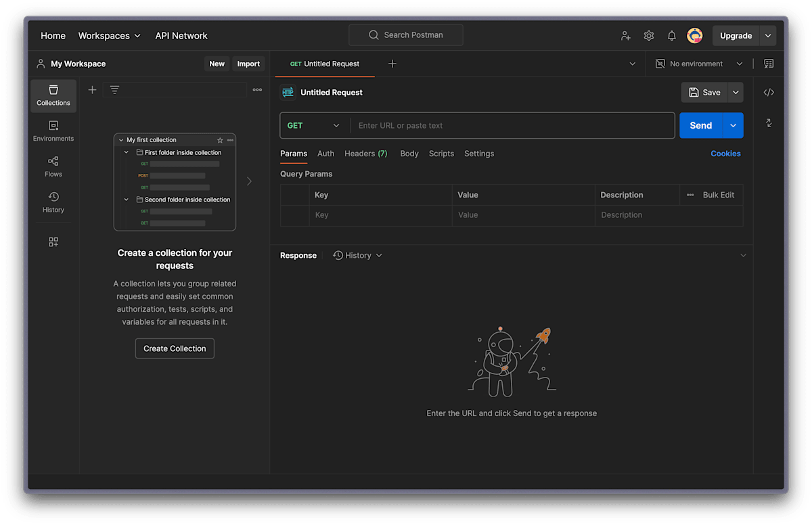Open the HTTP method GET dropdown

click(x=315, y=125)
